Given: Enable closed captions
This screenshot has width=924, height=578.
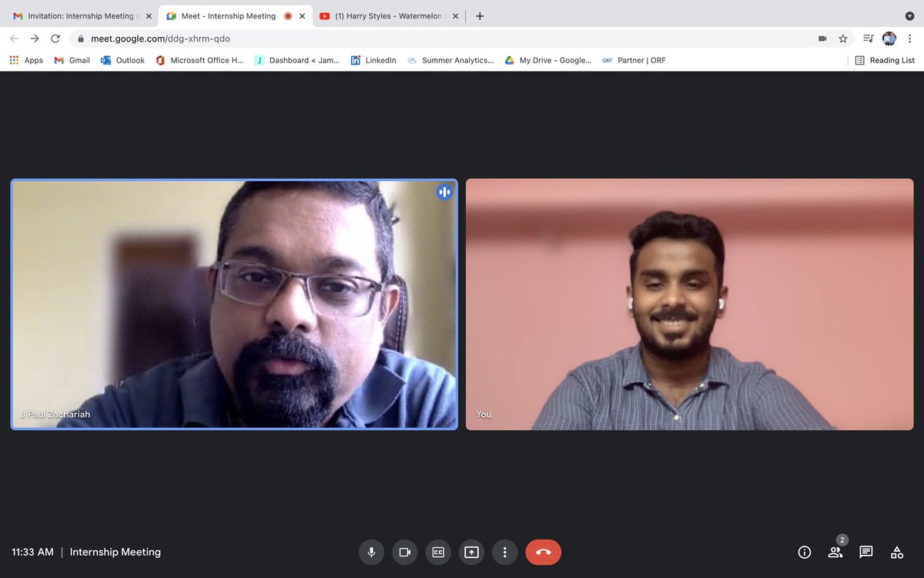Looking at the screenshot, I should pos(438,552).
